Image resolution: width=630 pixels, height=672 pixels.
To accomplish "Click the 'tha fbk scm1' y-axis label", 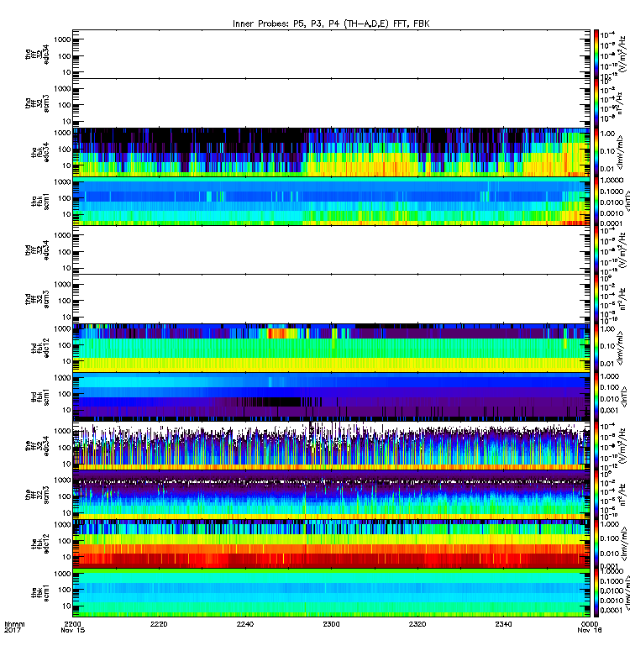I will tap(40, 201).
